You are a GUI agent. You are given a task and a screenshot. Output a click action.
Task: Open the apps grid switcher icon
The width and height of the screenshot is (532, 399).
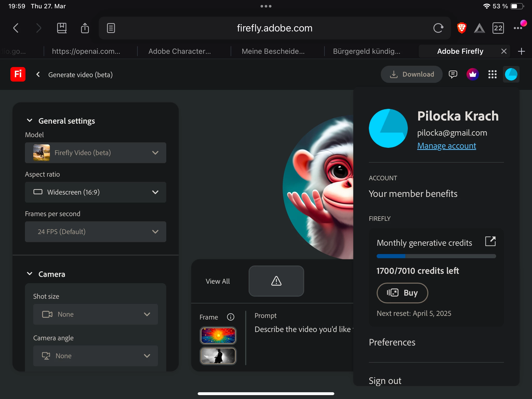(492, 74)
